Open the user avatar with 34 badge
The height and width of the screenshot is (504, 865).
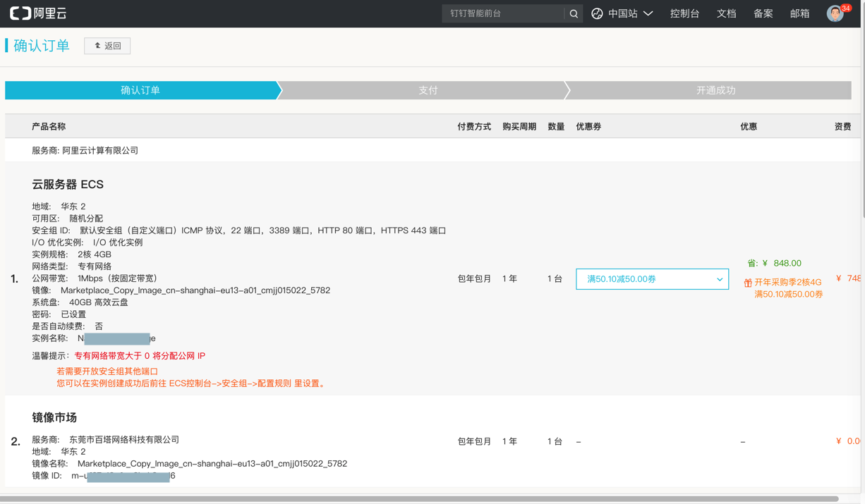point(835,13)
